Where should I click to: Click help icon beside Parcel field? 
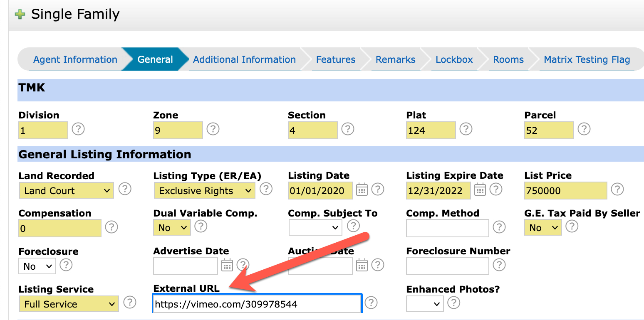(584, 129)
